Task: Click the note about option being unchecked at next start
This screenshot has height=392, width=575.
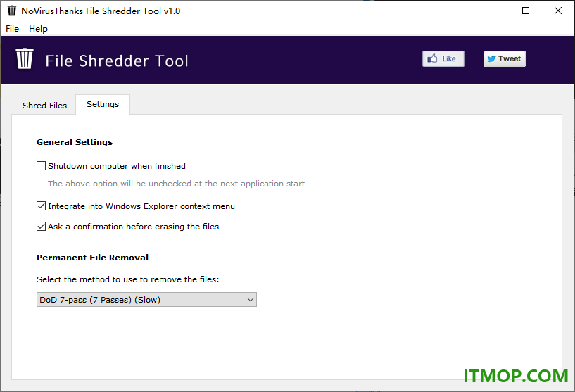Action: (x=176, y=184)
